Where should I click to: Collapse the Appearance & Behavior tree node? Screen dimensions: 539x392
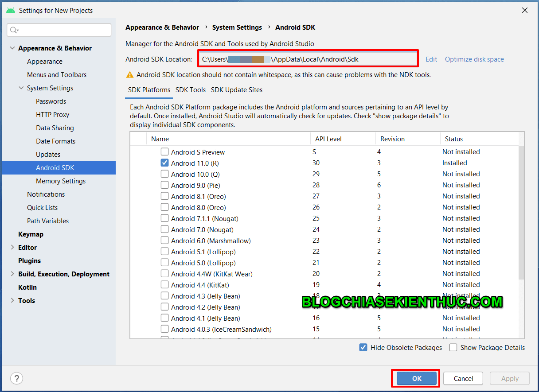click(12, 48)
